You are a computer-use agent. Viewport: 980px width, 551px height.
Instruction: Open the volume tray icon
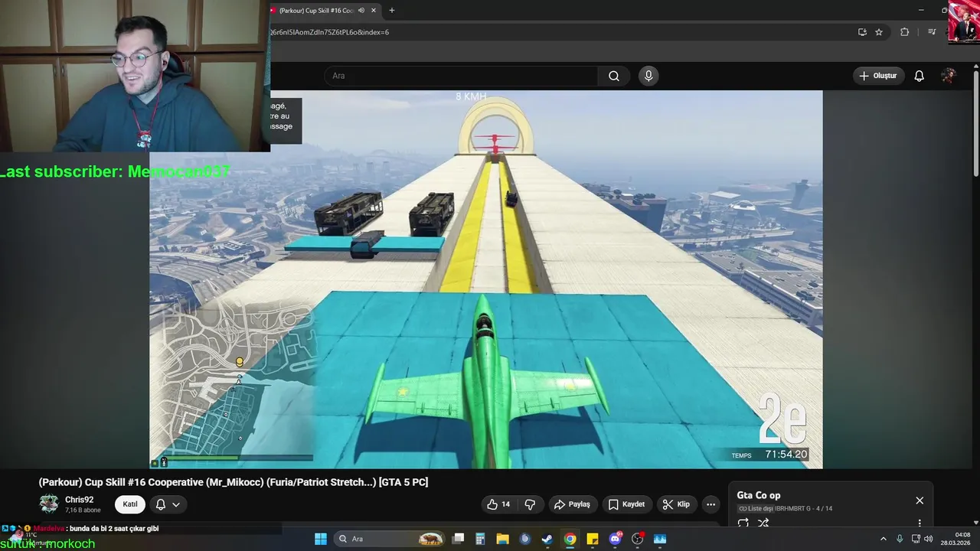pyautogui.click(x=928, y=539)
